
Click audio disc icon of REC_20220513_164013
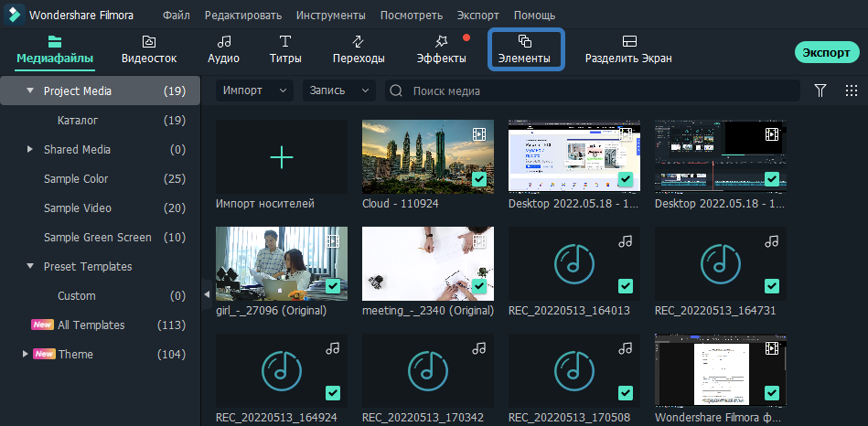point(574,264)
